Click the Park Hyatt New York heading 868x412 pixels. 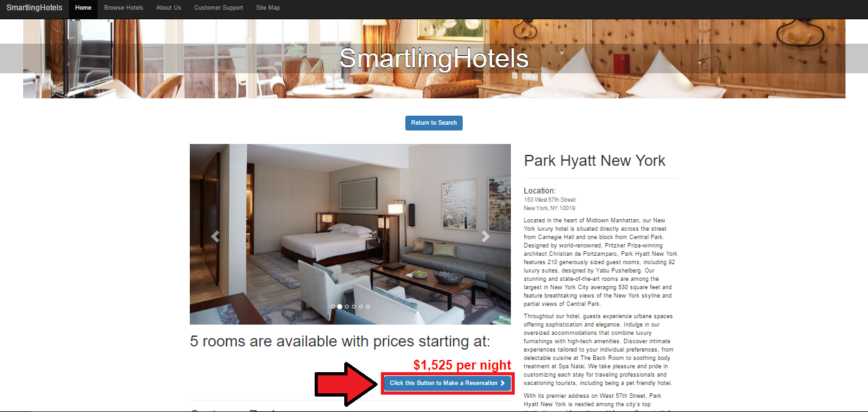tap(595, 160)
